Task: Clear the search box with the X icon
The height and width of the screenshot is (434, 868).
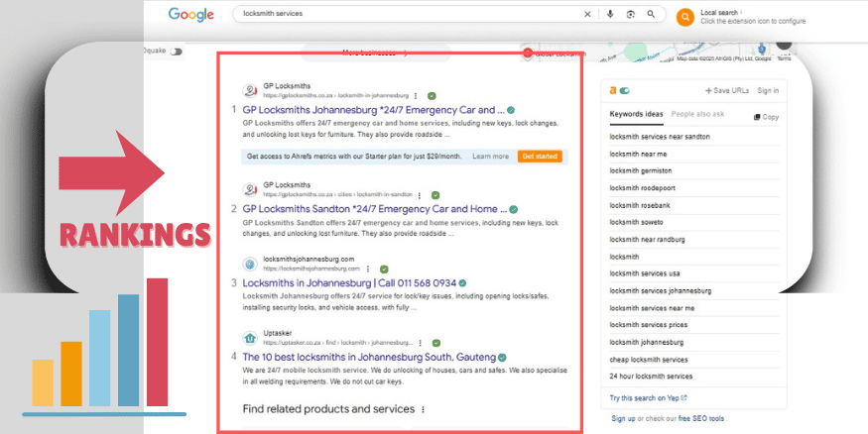Action: tap(587, 15)
